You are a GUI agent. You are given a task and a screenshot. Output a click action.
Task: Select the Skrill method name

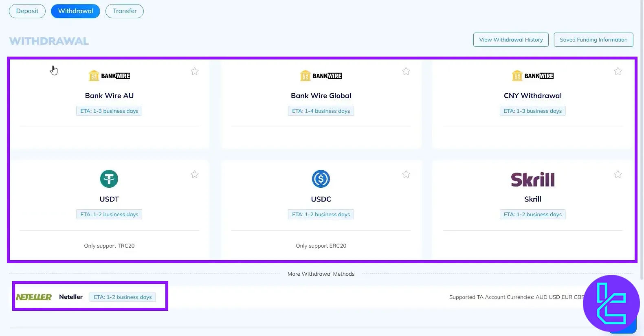point(533,199)
